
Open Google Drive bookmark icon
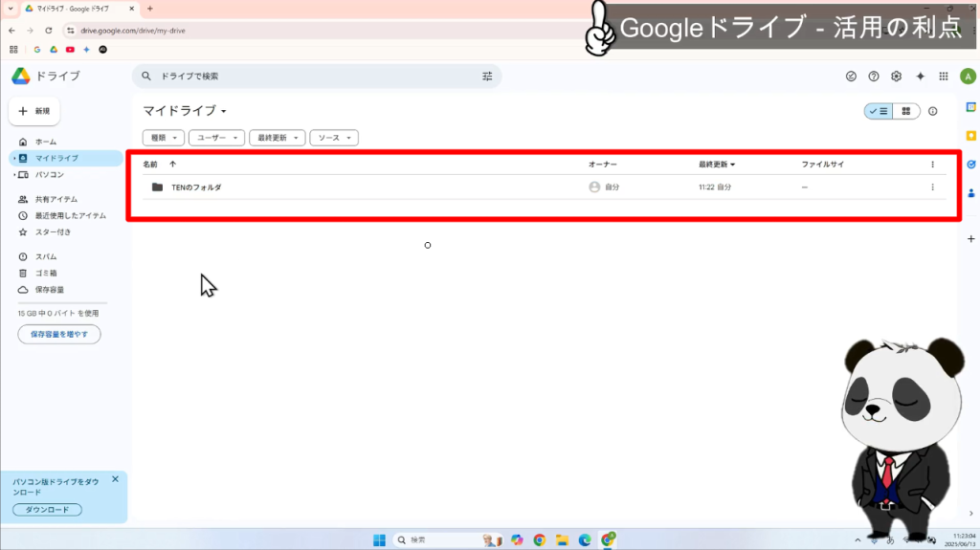tap(54, 50)
